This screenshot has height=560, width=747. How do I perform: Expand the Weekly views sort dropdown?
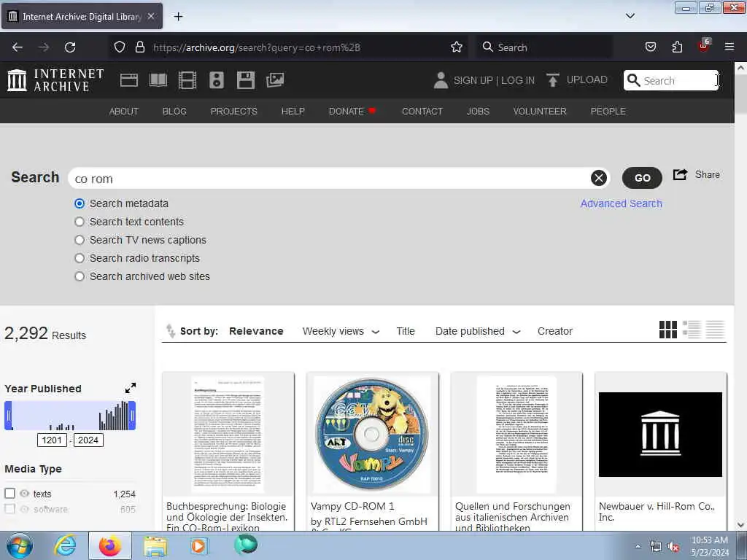[x=376, y=332]
